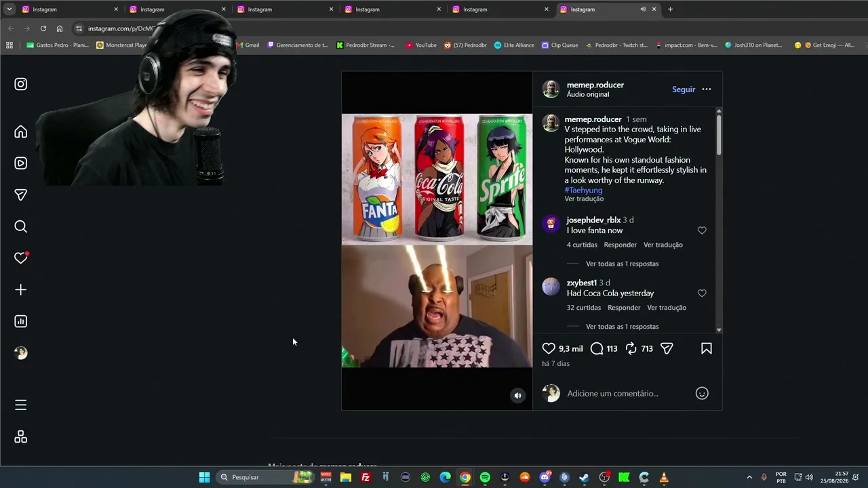Open the YouTube bookmark
This screenshot has width=868, height=488.
[421, 45]
